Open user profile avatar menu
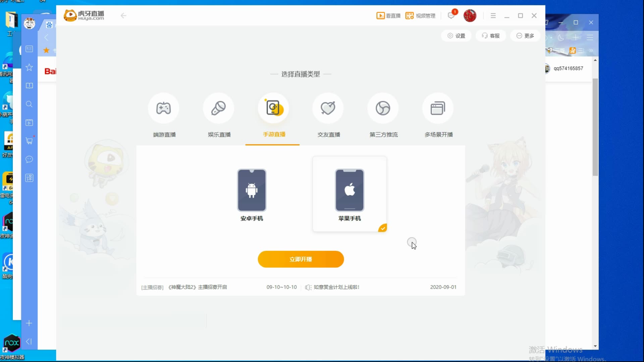Screen dimensions: 644x362 tap(470, 15)
